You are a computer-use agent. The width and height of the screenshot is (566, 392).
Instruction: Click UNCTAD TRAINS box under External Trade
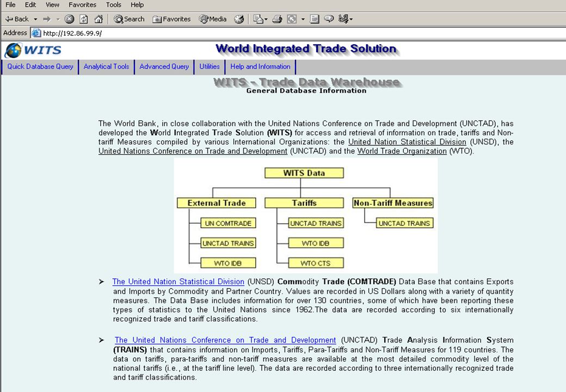pyautogui.click(x=228, y=243)
